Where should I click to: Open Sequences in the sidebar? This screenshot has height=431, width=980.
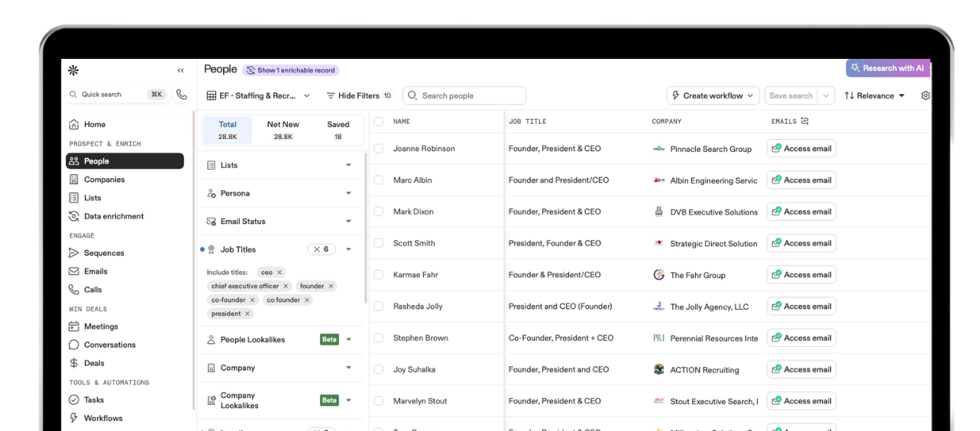pos(104,253)
